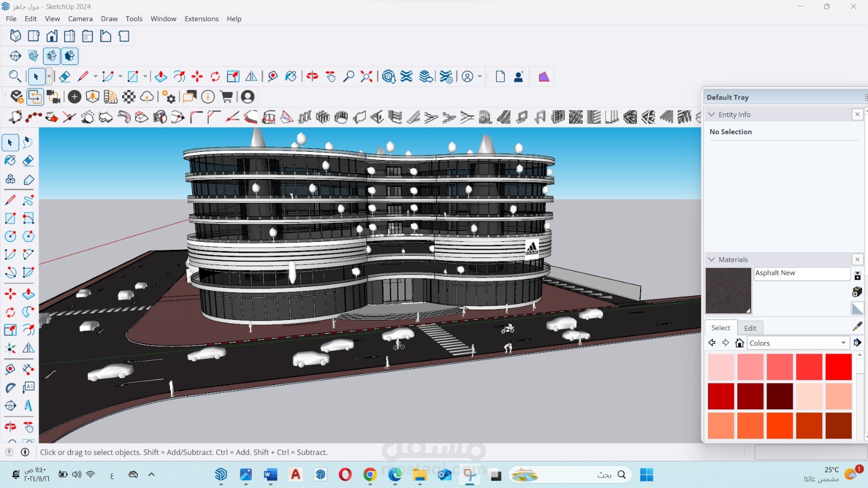
Task: Pick the Protractor tool in left toolbar
Action: [10, 388]
